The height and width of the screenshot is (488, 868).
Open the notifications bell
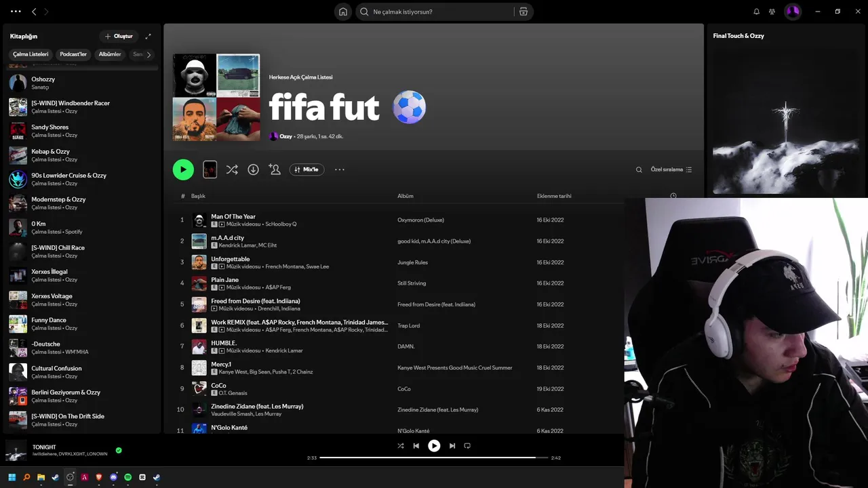pyautogui.click(x=757, y=12)
